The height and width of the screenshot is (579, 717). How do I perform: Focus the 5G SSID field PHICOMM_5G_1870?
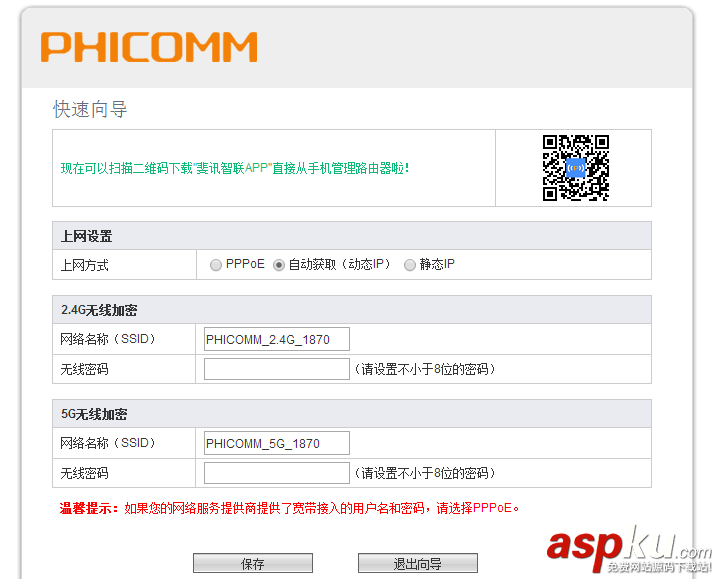pyautogui.click(x=277, y=443)
